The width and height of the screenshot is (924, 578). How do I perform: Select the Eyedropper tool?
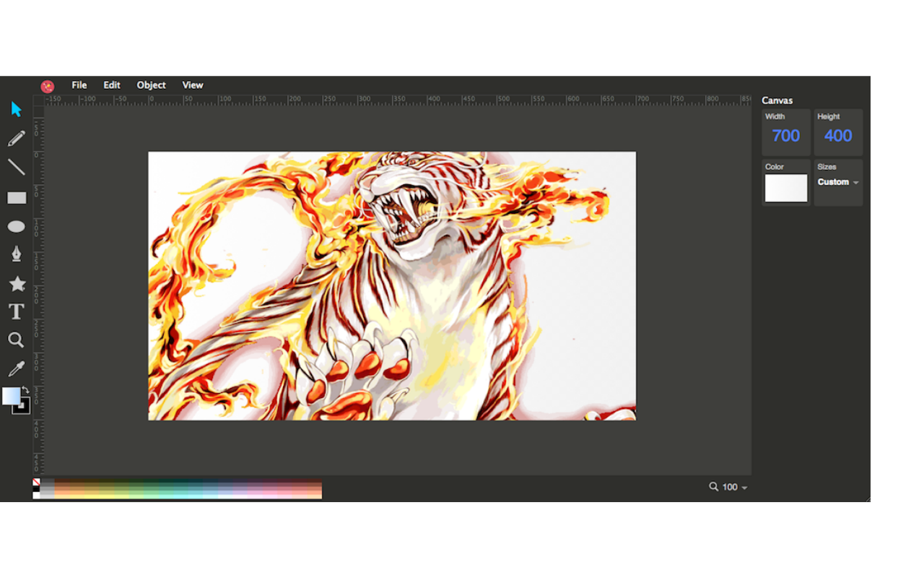17,368
